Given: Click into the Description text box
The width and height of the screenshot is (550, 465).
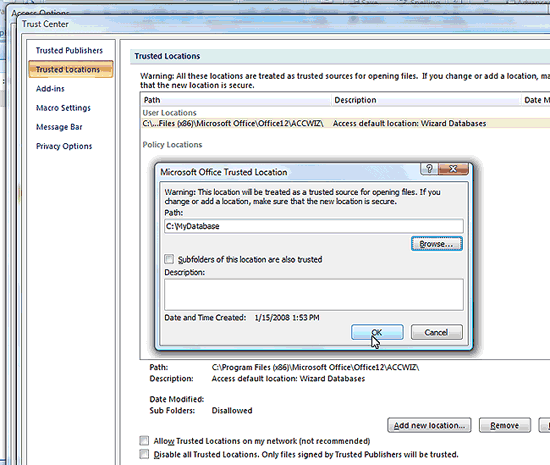Looking at the screenshot, I should (314, 295).
